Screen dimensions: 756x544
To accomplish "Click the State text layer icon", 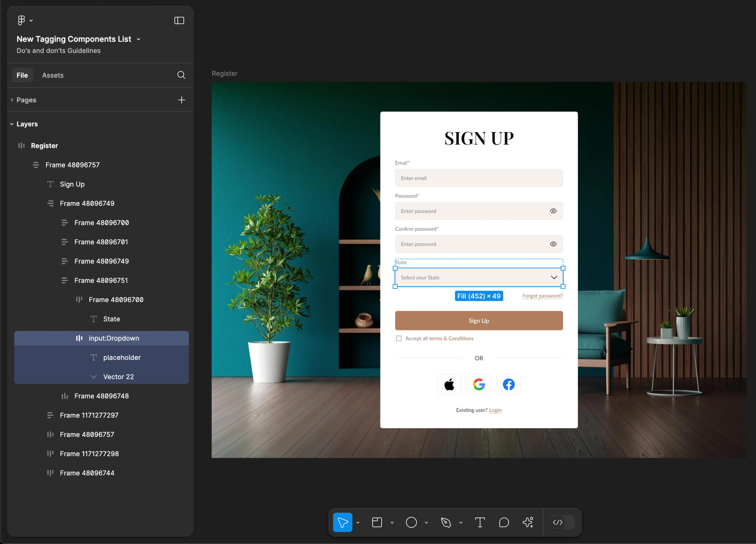I will pos(94,319).
